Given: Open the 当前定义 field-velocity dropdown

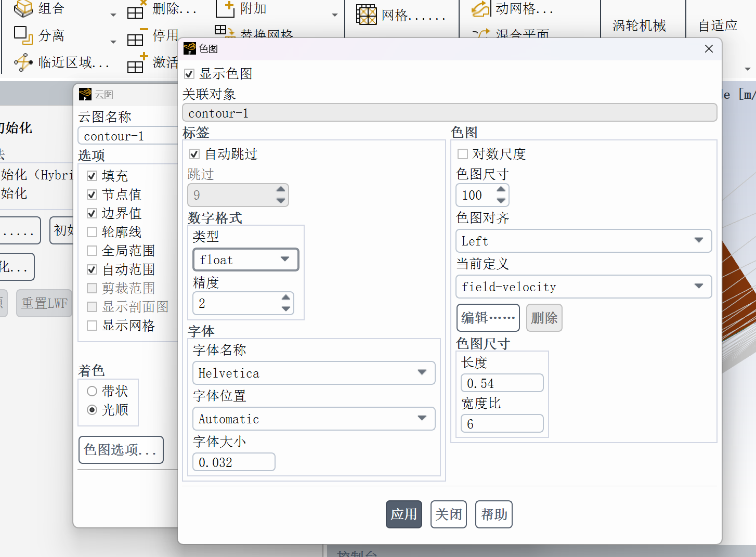Looking at the screenshot, I should [x=583, y=287].
